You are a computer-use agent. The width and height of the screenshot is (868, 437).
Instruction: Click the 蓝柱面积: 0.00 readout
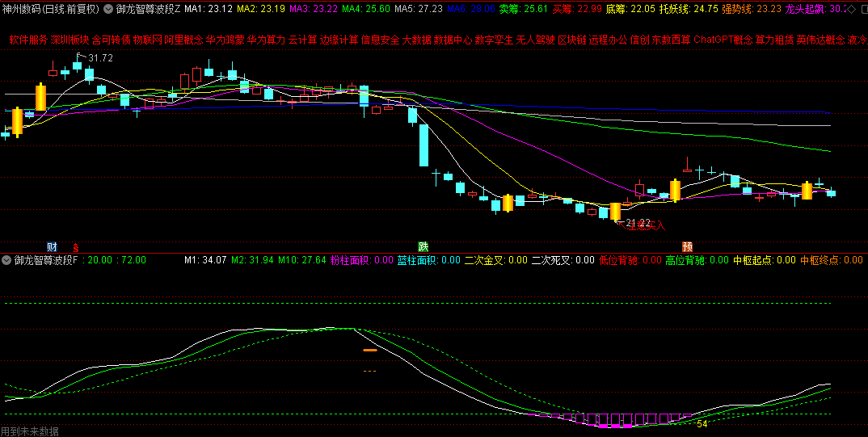coord(429,260)
